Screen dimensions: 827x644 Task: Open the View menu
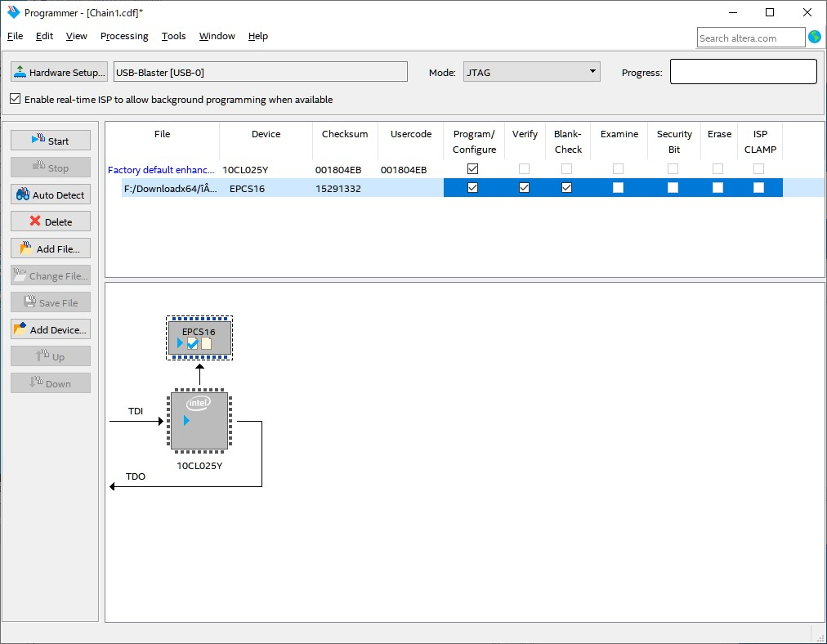click(77, 36)
